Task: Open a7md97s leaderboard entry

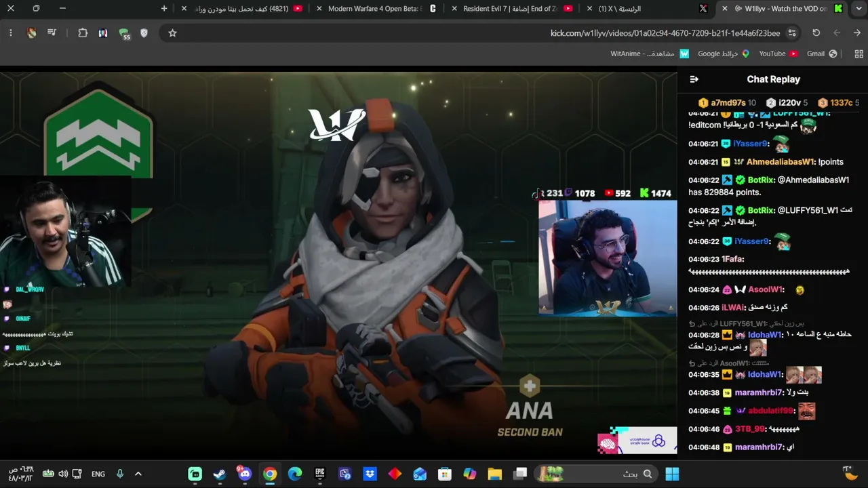Action: (727, 103)
